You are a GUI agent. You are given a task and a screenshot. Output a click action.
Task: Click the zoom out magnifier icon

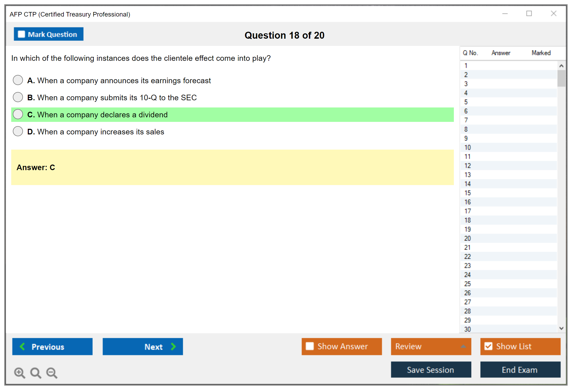pyautogui.click(x=52, y=373)
